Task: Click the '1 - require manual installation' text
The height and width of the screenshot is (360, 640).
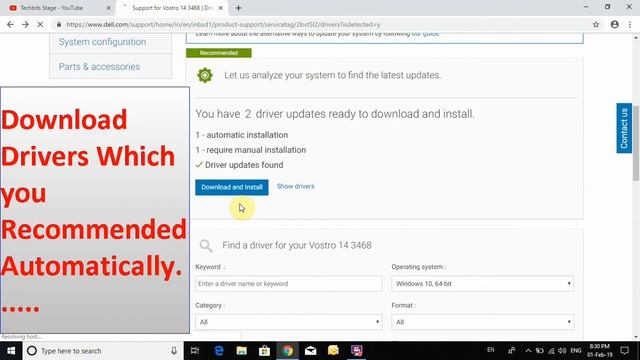Action: click(x=251, y=150)
